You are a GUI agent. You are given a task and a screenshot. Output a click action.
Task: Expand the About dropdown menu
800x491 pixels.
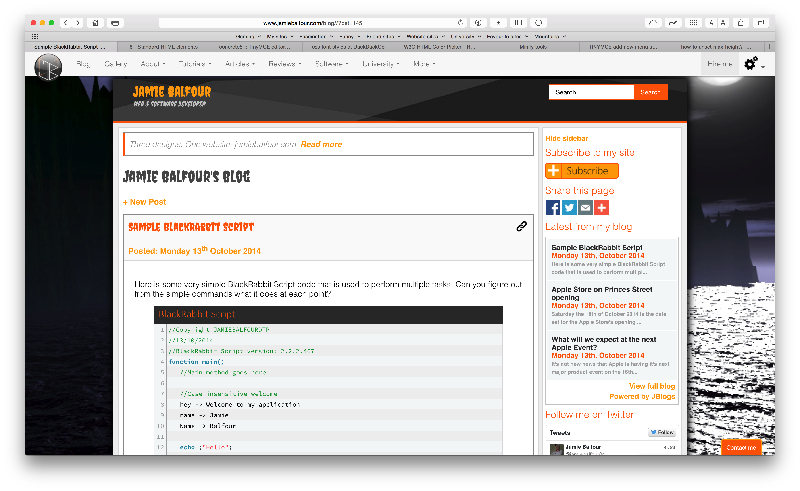pyautogui.click(x=149, y=64)
